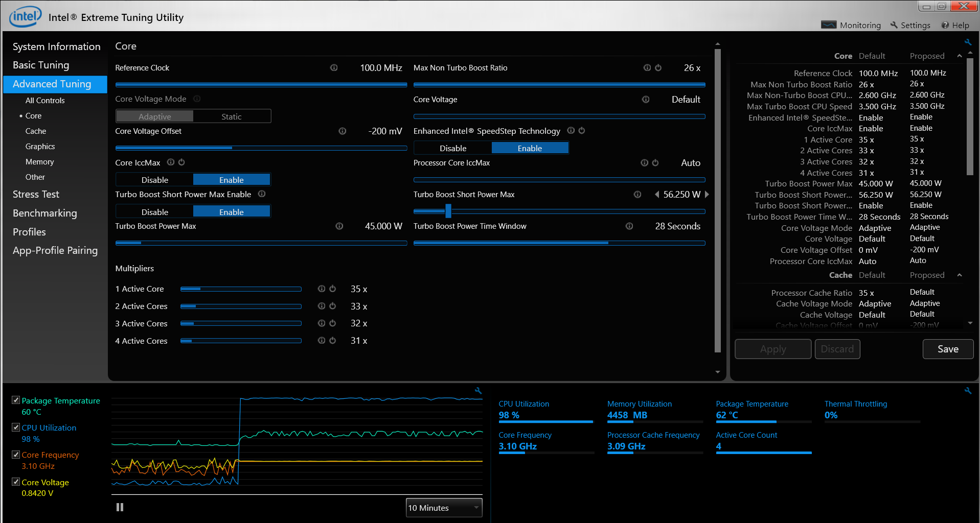Open Settings in the title bar
The width and height of the screenshot is (980, 523).
click(910, 25)
